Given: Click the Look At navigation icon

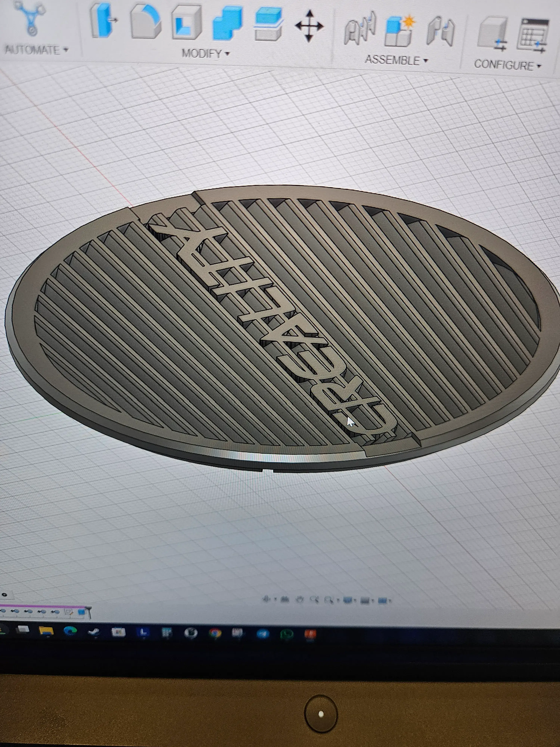Looking at the screenshot, I should tap(285, 600).
